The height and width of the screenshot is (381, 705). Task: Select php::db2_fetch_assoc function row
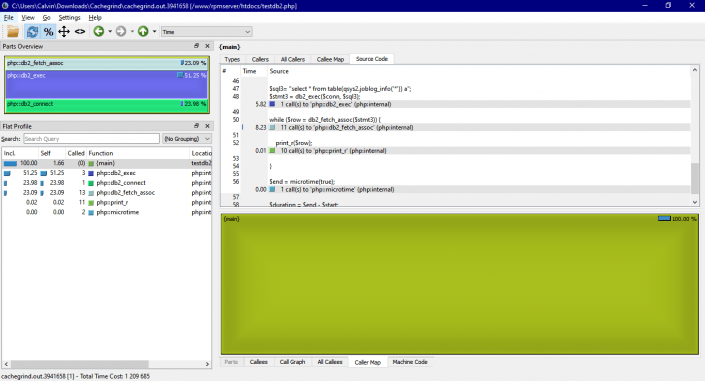coord(107,193)
